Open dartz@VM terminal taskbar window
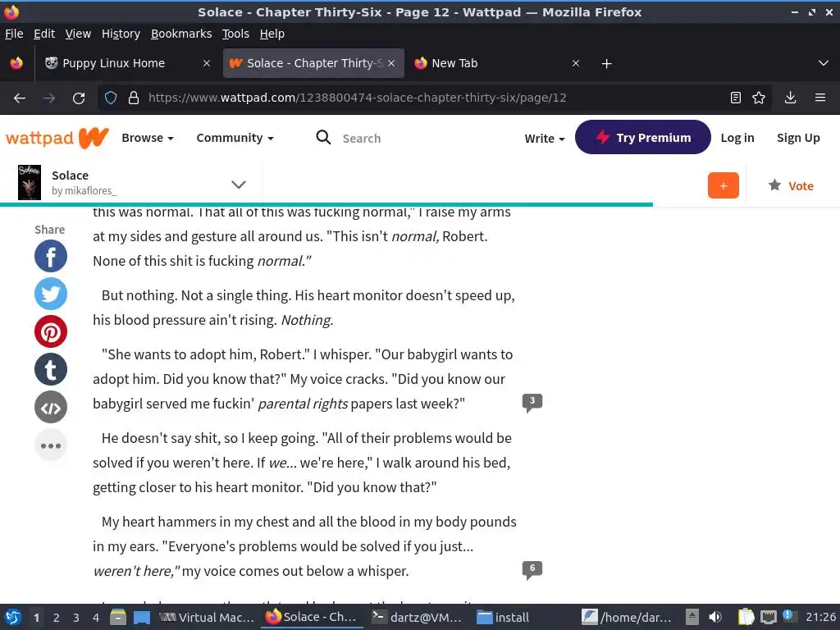The width and height of the screenshot is (840, 630). (x=418, y=618)
